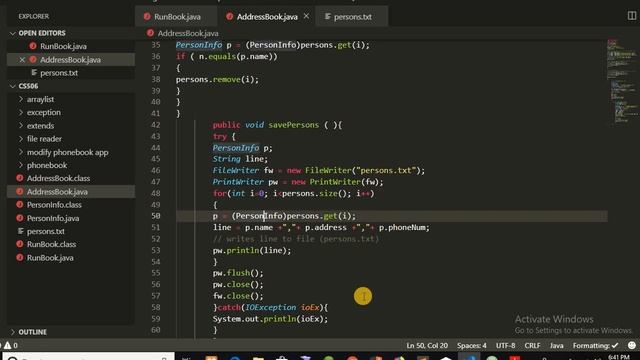Click the EXPLORER panel title
The width and height of the screenshot is (640, 360).
point(33,16)
